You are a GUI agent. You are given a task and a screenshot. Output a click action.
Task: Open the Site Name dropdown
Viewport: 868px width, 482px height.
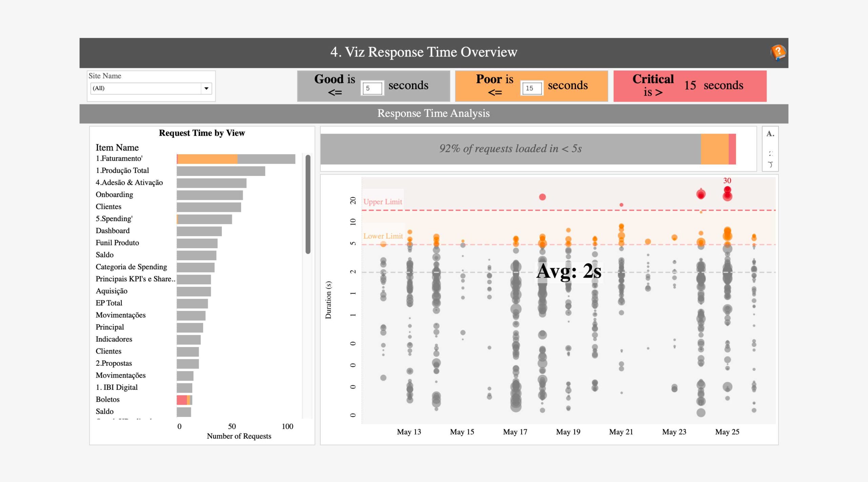[146, 88]
